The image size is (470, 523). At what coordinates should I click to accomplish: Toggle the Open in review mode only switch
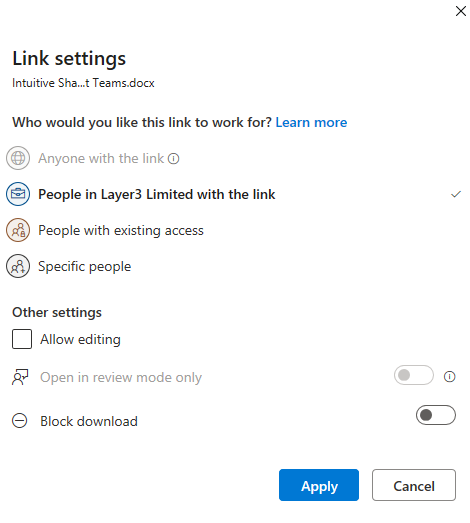tap(414, 375)
